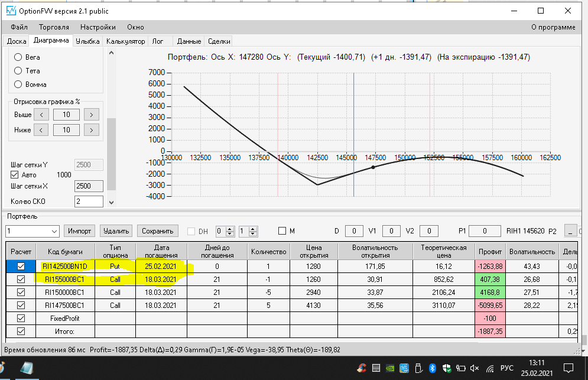Select the Тета radio button
Viewport: 588px width, 380px height.
click(x=18, y=70)
